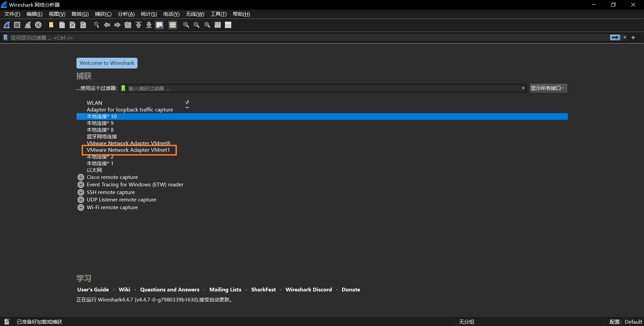Click the stop capture square icon
The image size is (644, 326).
[17, 25]
